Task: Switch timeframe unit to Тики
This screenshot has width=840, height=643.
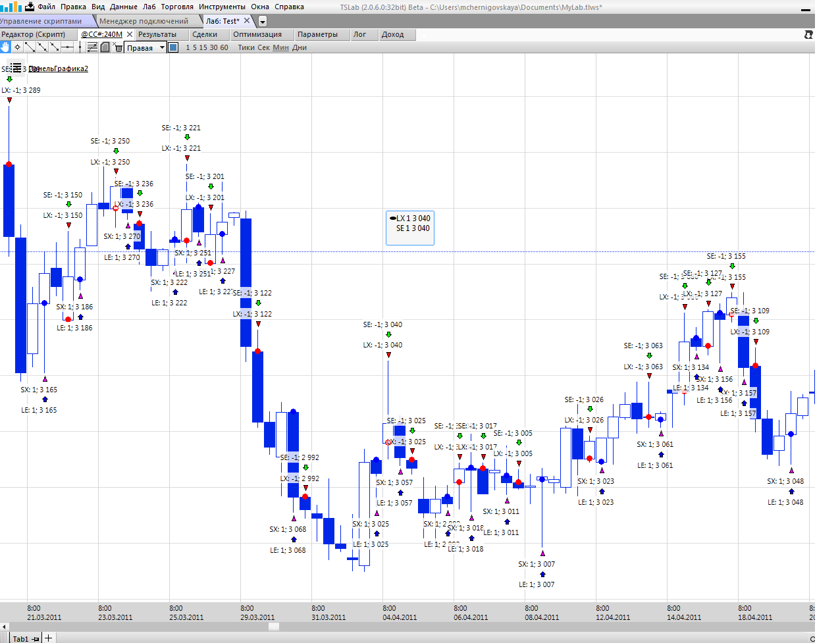Action: pos(246,47)
